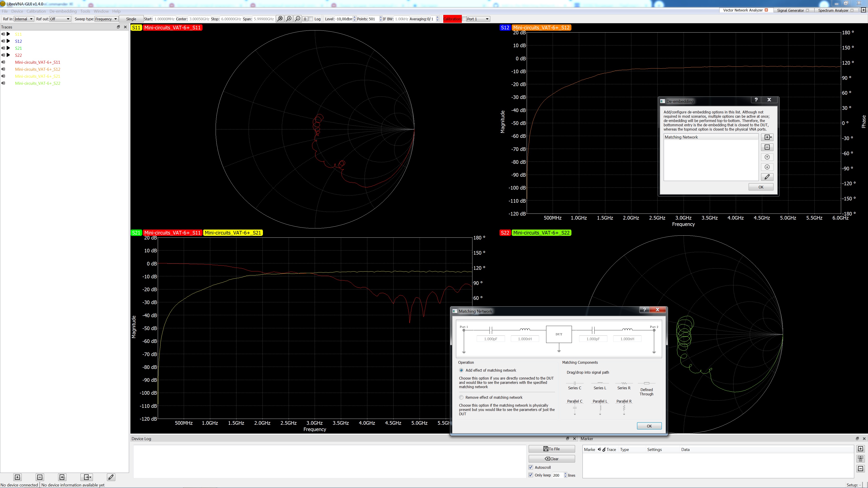Click the edit trace pencil icon below the Traces panel
The height and width of the screenshot is (488, 868).
tap(111, 477)
